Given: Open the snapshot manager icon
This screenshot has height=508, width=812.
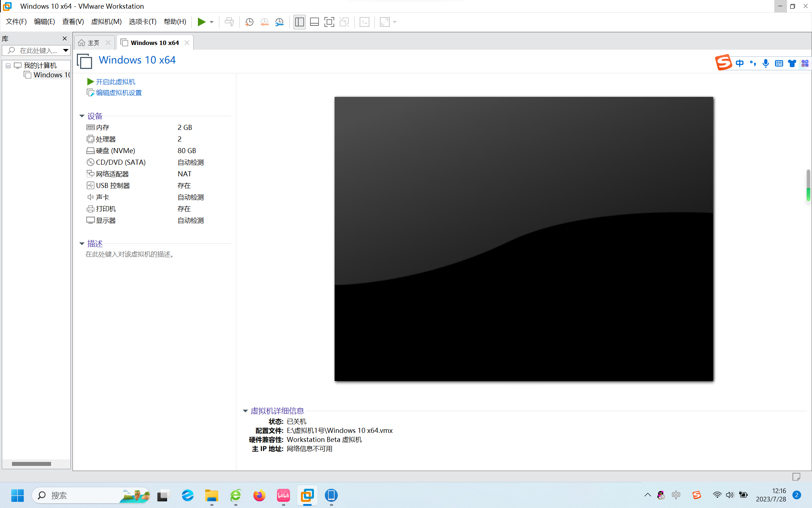Looking at the screenshot, I should click(x=279, y=22).
